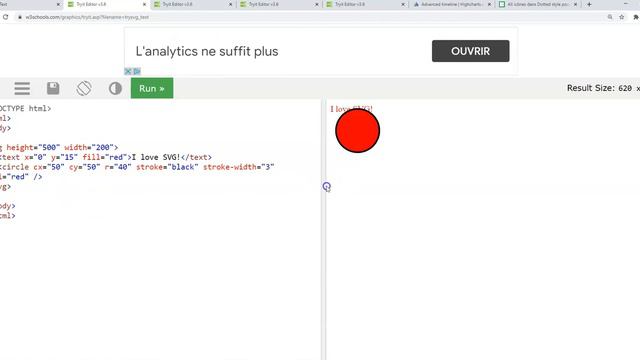This screenshot has width=640, height=360.
Task: Click the Result Size label
Action: click(x=591, y=88)
